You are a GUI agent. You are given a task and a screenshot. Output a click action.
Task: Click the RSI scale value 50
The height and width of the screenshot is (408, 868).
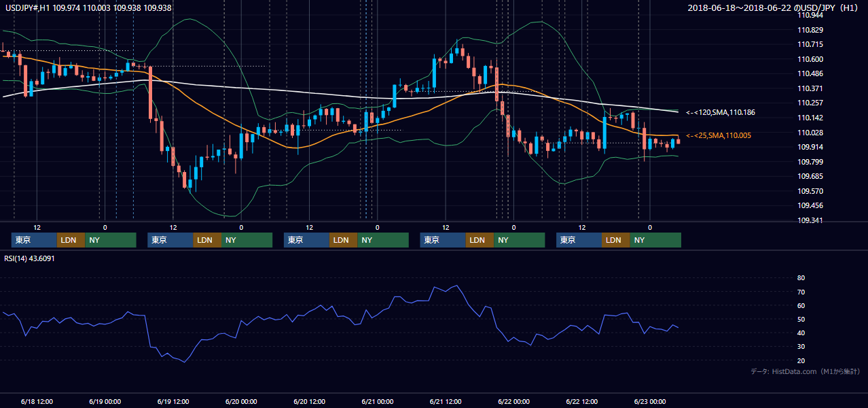(x=801, y=319)
